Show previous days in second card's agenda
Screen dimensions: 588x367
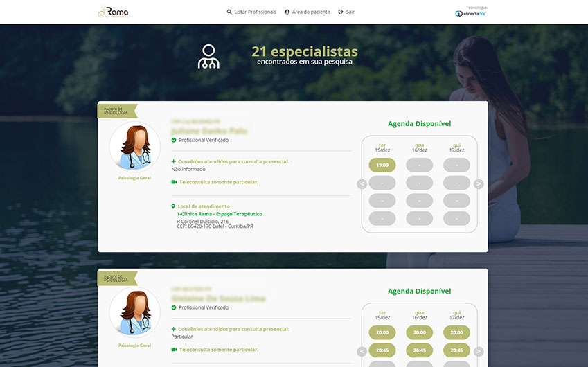(x=362, y=351)
